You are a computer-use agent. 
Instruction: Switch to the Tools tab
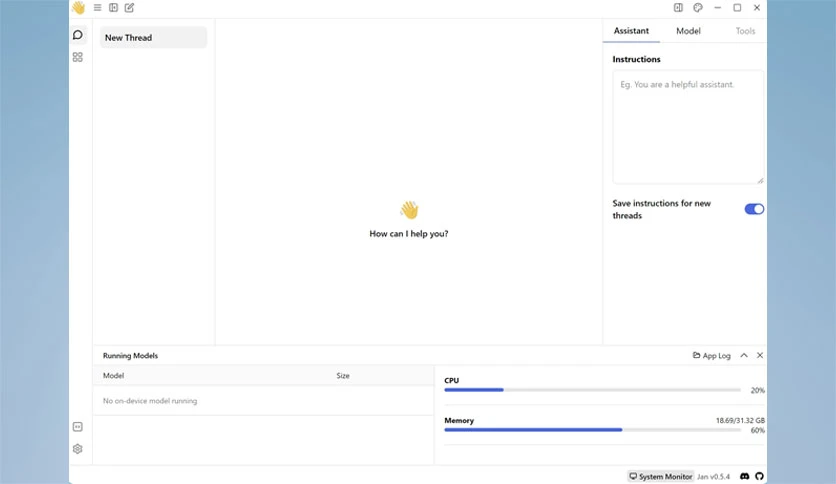tap(745, 31)
